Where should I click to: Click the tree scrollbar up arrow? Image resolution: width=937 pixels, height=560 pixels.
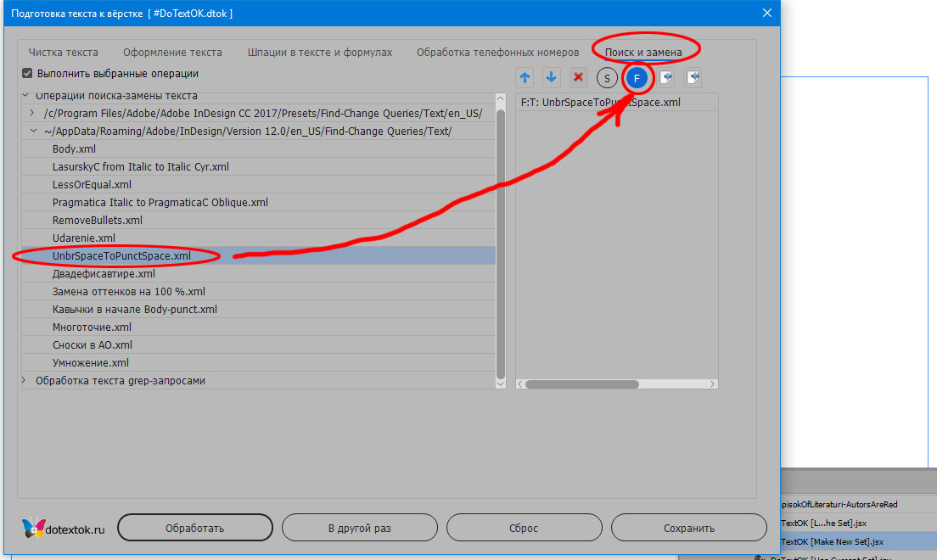click(501, 98)
